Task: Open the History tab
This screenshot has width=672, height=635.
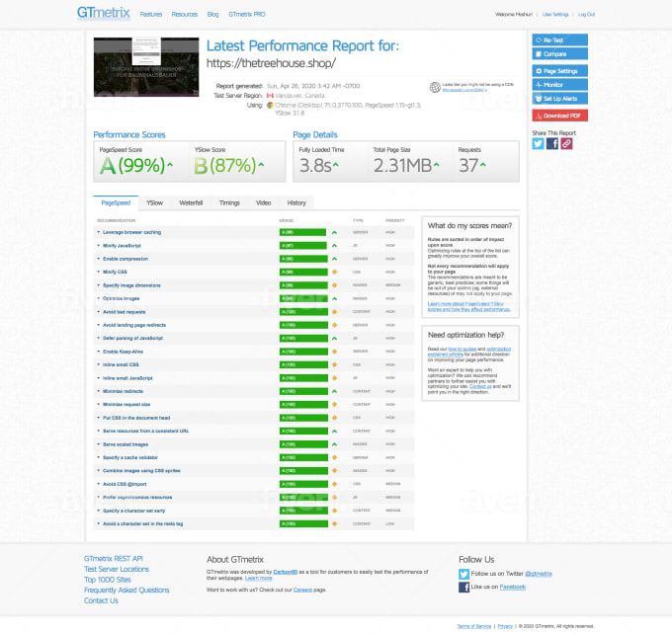Action: tap(296, 203)
